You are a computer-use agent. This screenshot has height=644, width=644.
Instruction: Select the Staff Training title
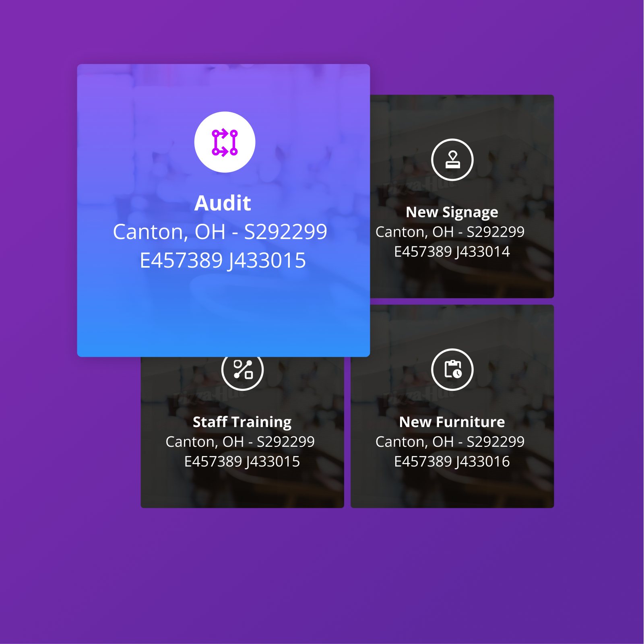click(x=242, y=422)
